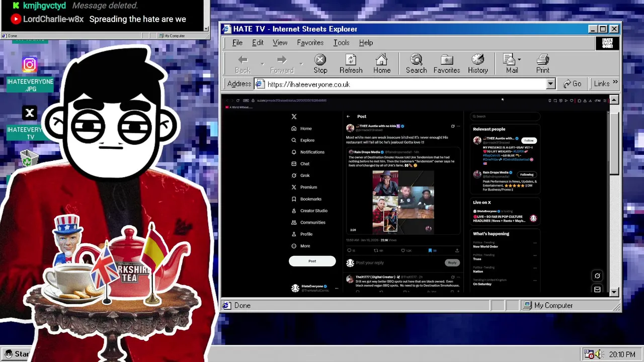Click the Profile sidebar icon
The height and width of the screenshot is (362, 644).
click(x=294, y=234)
